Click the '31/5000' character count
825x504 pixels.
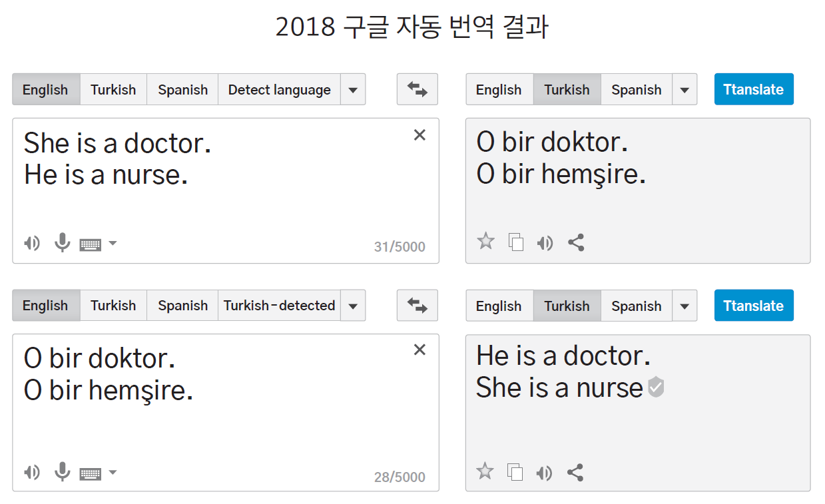tap(400, 247)
